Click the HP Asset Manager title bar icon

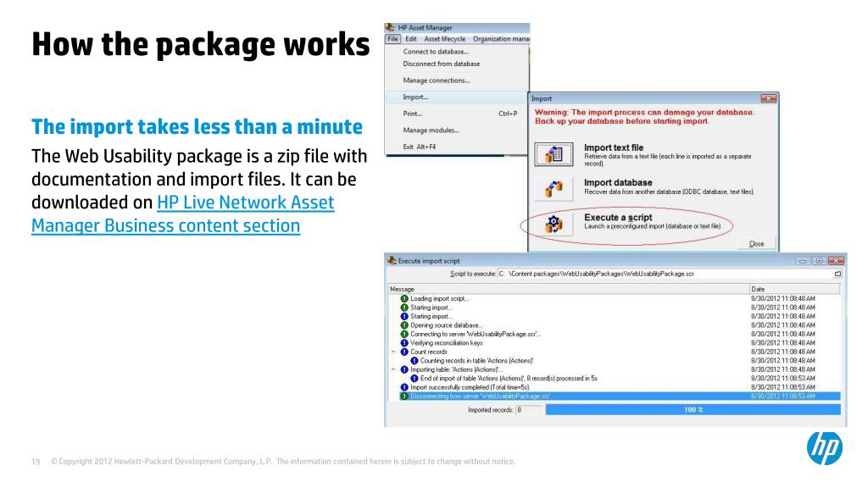click(x=390, y=27)
